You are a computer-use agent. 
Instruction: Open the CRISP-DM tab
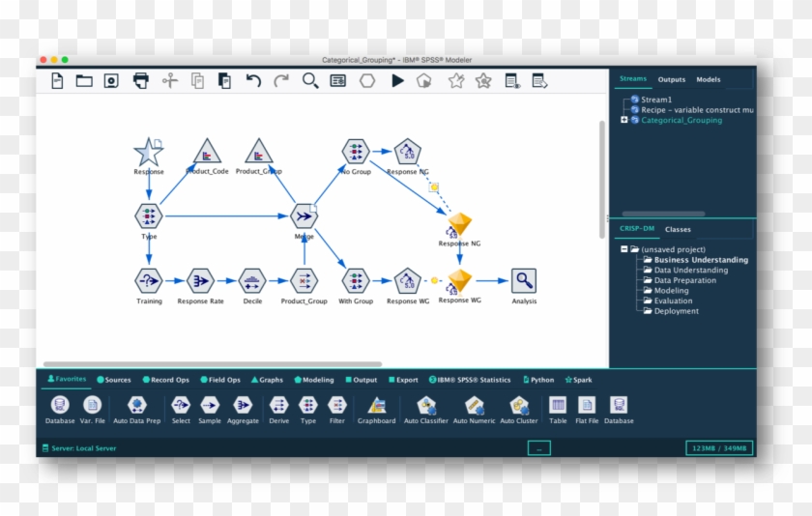(x=637, y=228)
